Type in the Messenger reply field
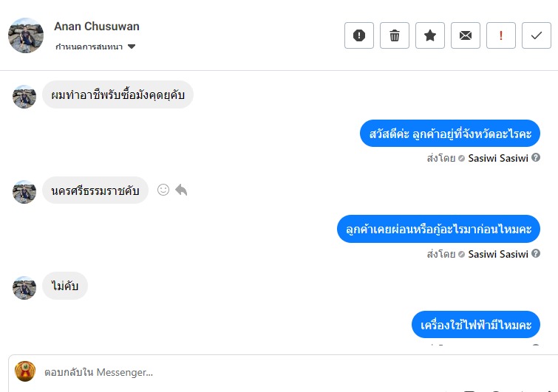Screen dimensions: 558x392 pyautogui.click(x=281, y=372)
